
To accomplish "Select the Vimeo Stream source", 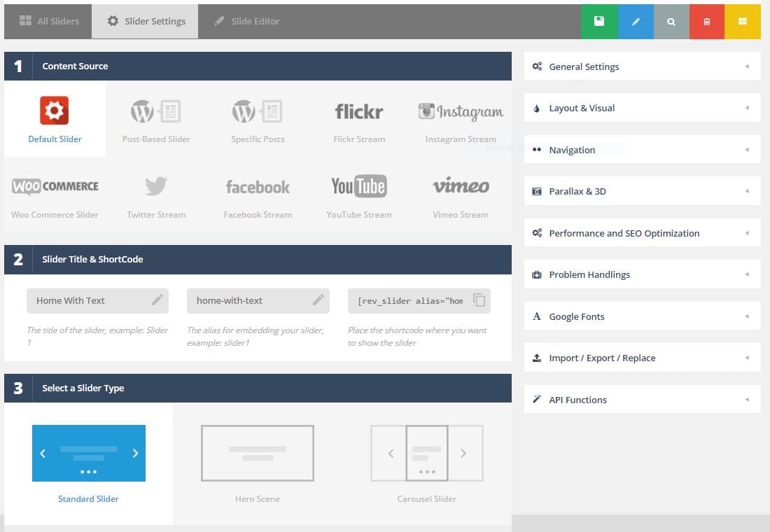I will click(x=460, y=195).
